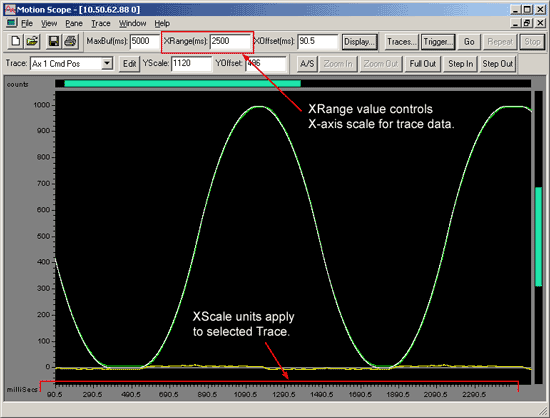Open the Window menu
The height and width of the screenshot is (418, 550).
132,23
